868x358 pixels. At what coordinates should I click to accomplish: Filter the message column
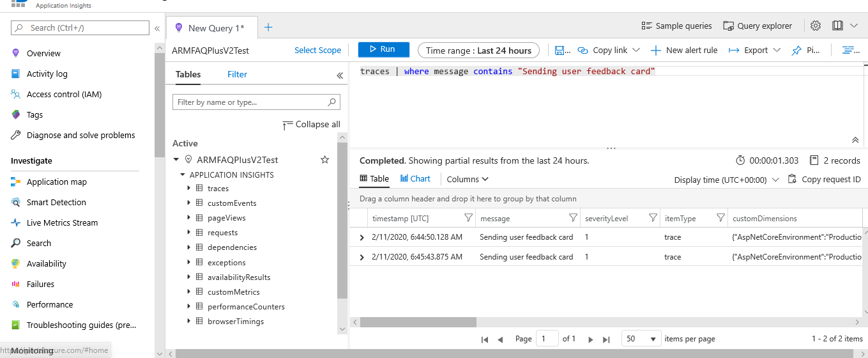[x=573, y=218]
